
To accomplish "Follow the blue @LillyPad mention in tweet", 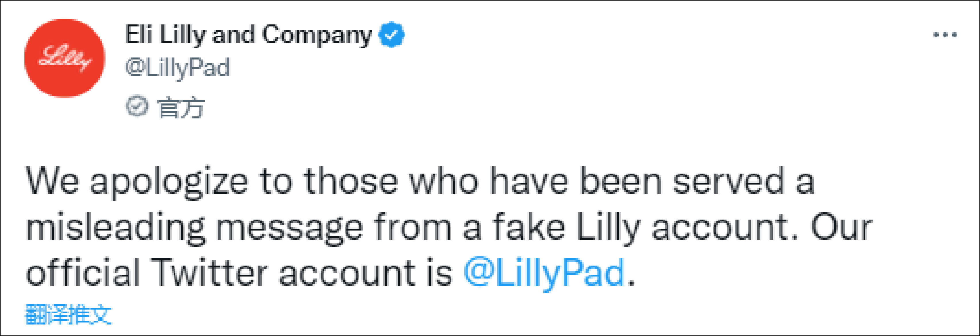I will point(544,272).
